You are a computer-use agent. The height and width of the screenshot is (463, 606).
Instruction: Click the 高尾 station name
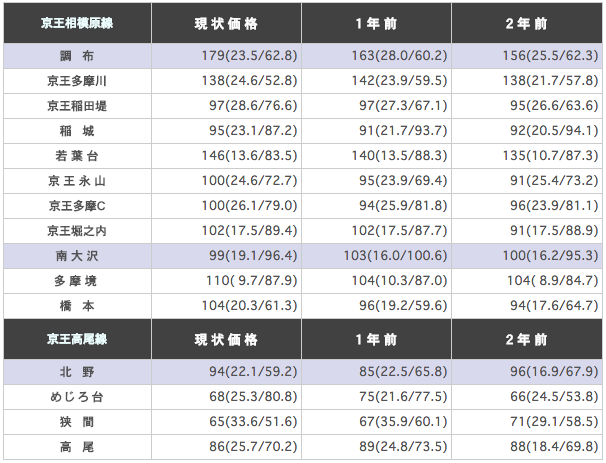pos(77,448)
